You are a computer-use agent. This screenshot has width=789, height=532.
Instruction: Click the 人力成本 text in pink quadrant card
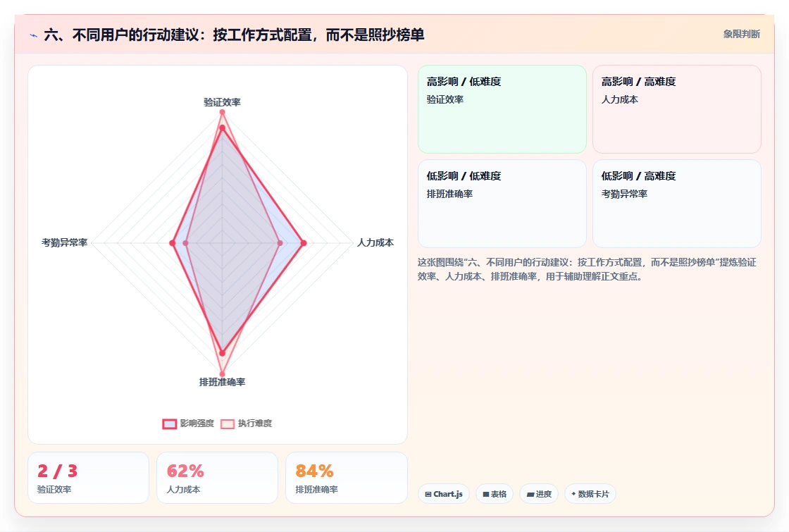pyautogui.click(x=620, y=99)
